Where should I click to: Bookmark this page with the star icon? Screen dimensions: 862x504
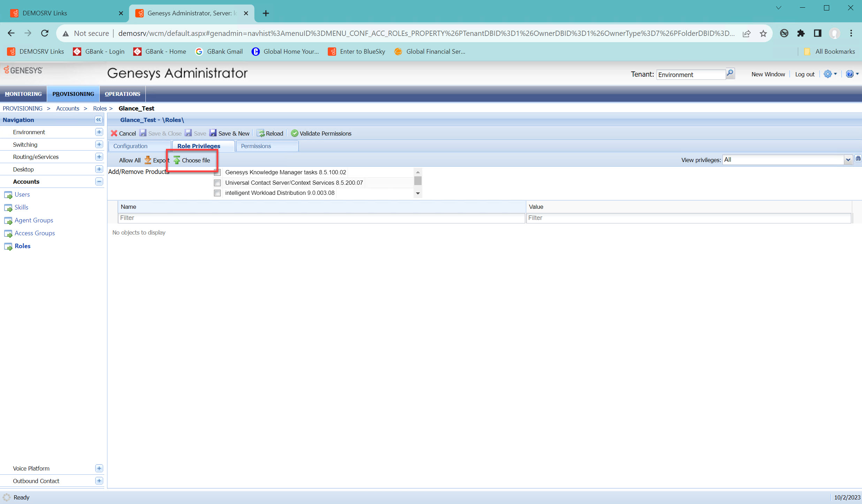pos(763,33)
